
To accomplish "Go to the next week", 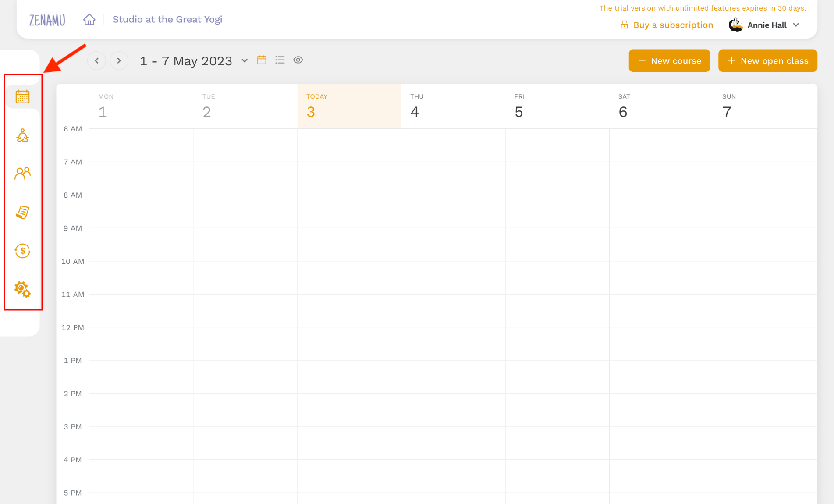I will point(119,60).
